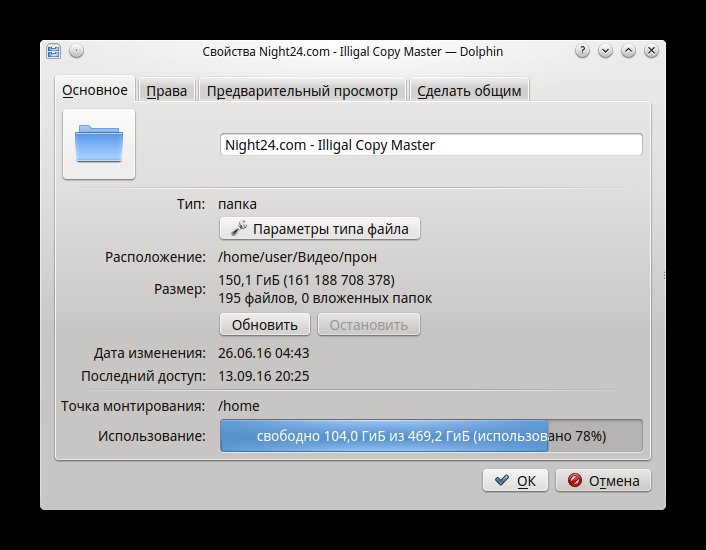Image resolution: width=706 pixels, height=550 pixels.
Task: Click the Размер: label
Action: tap(180, 289)
